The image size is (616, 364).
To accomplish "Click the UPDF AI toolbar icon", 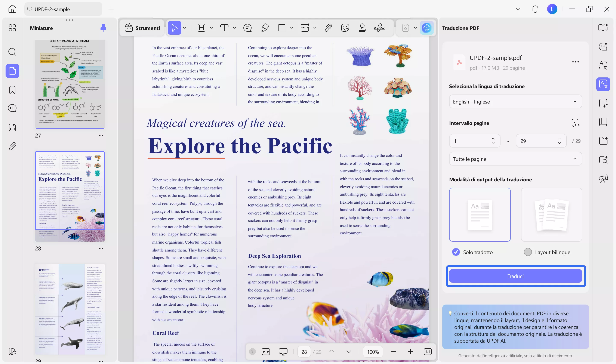I will point(427,28).
